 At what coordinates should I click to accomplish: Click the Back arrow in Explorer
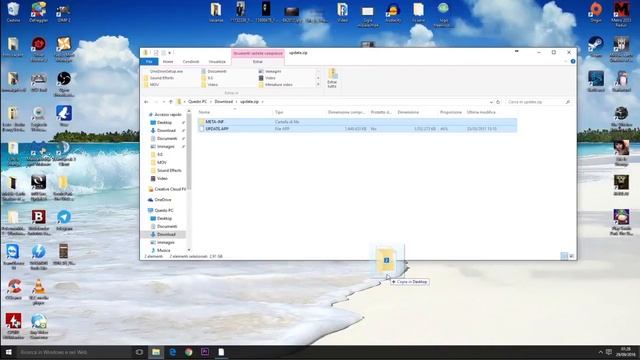point(146,102)
